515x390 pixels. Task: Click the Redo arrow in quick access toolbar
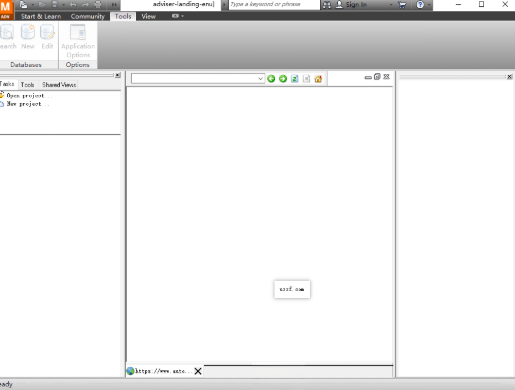tap(85, 5)
